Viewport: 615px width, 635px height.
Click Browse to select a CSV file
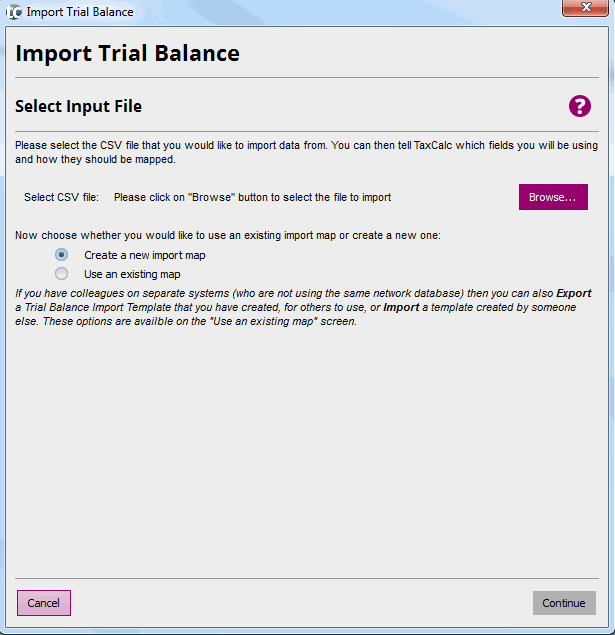pos(552,197)
